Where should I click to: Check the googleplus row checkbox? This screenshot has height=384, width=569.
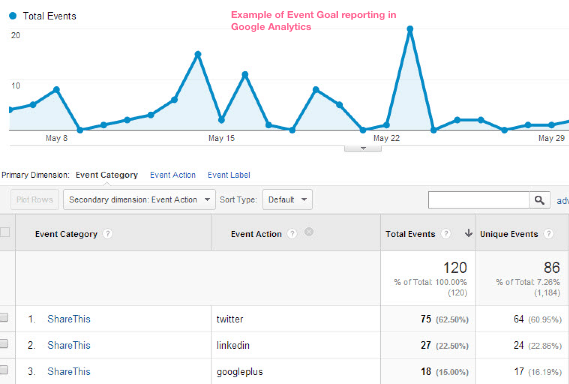point(4,370)
